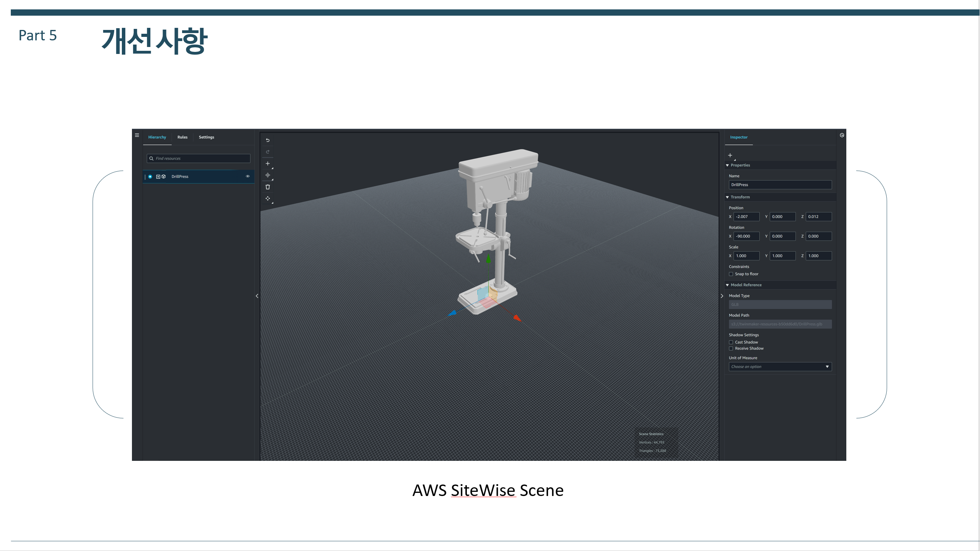
Task: Click the blue Z-axis gizmo arrow
Action: [452, 313]
